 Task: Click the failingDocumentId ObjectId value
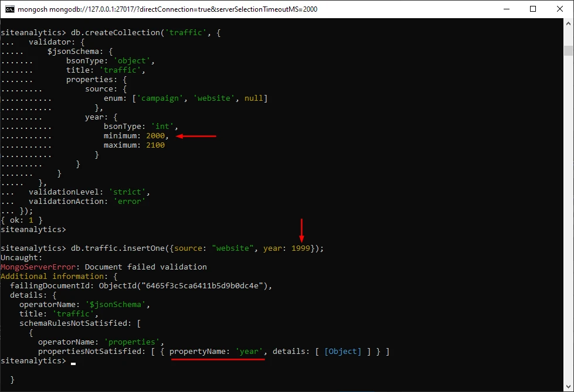point(184,286)
